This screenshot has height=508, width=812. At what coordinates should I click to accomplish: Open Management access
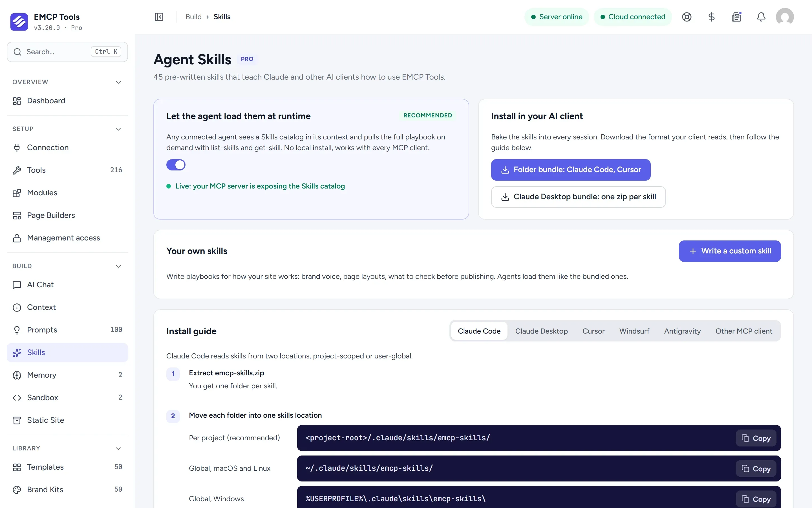pyautogui.click(x=67, y=238)
